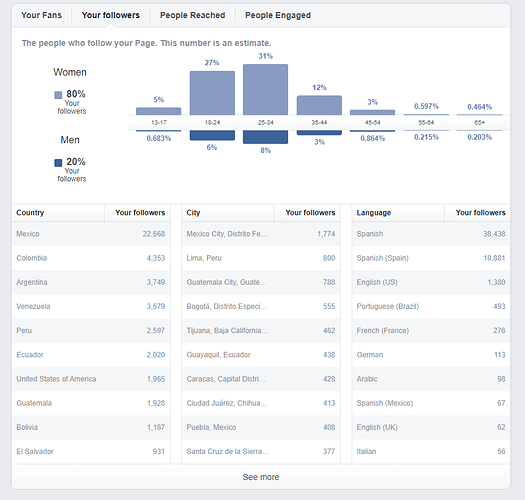Click the Women light blue legend swatch
The height and width of the screenshot is (500, 525).
click(58, 95)
